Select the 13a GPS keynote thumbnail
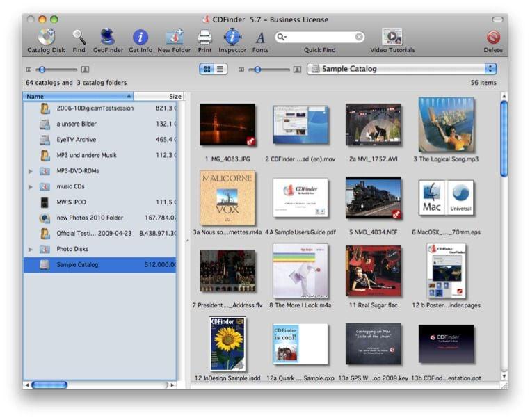The image size is (530, 420). (374, 344)
